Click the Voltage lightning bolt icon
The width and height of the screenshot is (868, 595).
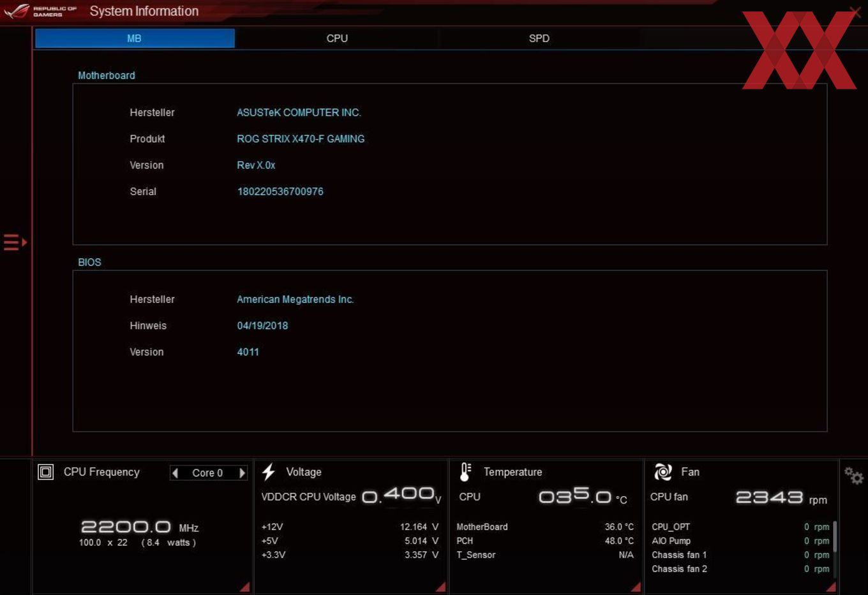point(269,472)
